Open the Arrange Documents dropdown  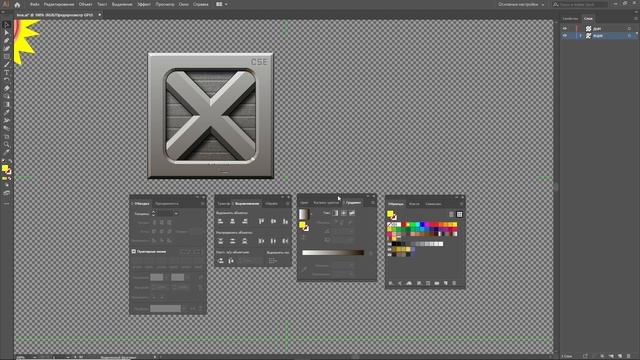coord(222,4)
